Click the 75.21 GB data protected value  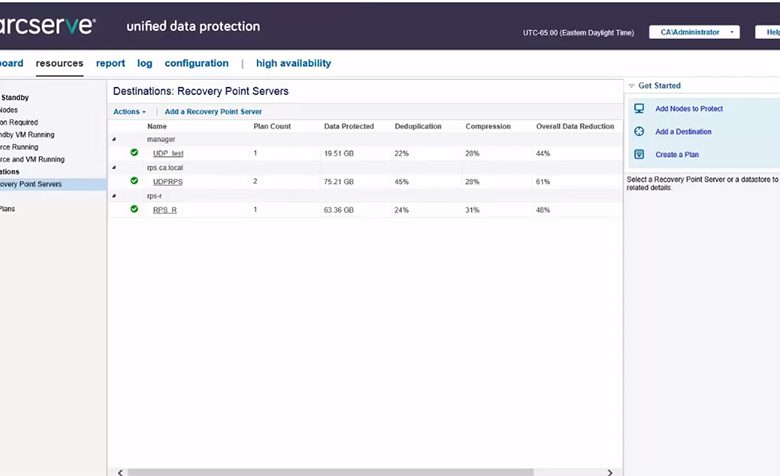339,182
